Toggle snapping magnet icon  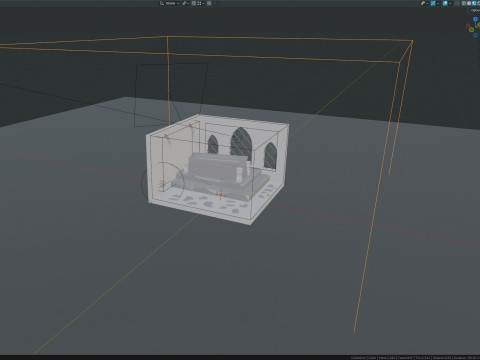point(194,3)
